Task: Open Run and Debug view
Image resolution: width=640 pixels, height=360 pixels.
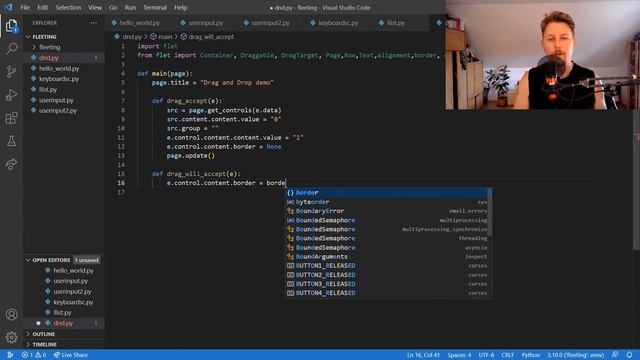Action: pyautogui.click(x=11, y=95)
